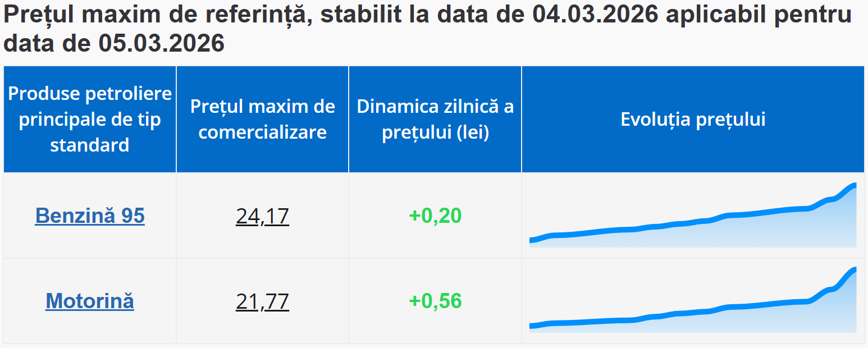Viewport: 868px width, 348px height.
Task: Click the date 05.03.2026 in the heading
Action: coord(162,43)
